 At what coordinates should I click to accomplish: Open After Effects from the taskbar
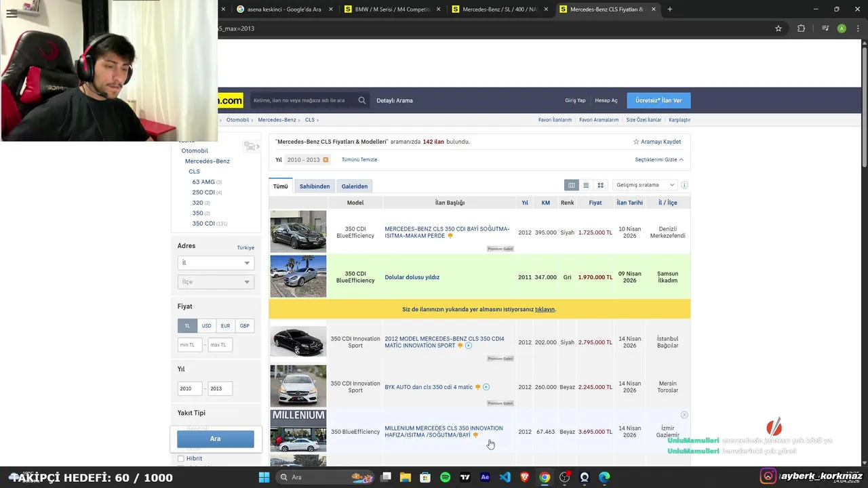[x=485, y=477]
